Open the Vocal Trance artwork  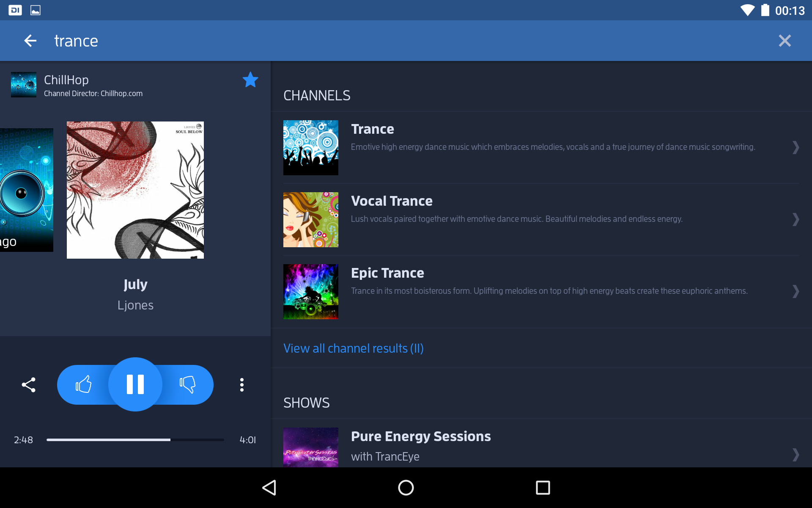[x=311, y=220]
